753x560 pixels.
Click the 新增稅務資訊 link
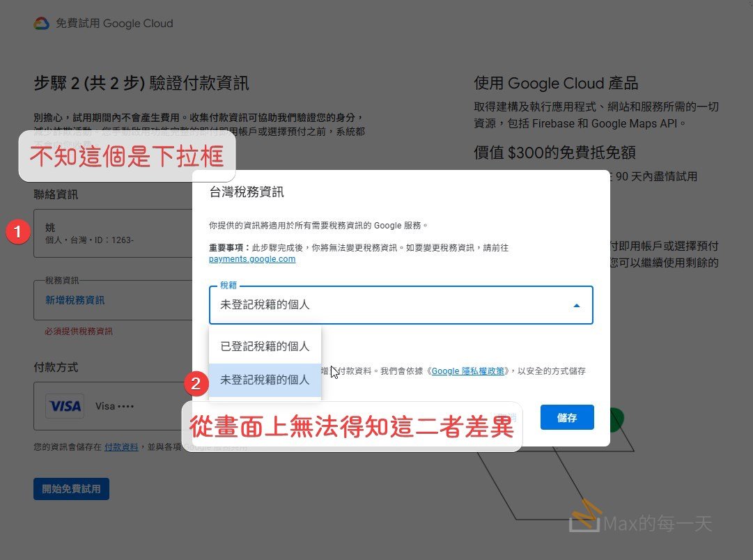(75, 300)
